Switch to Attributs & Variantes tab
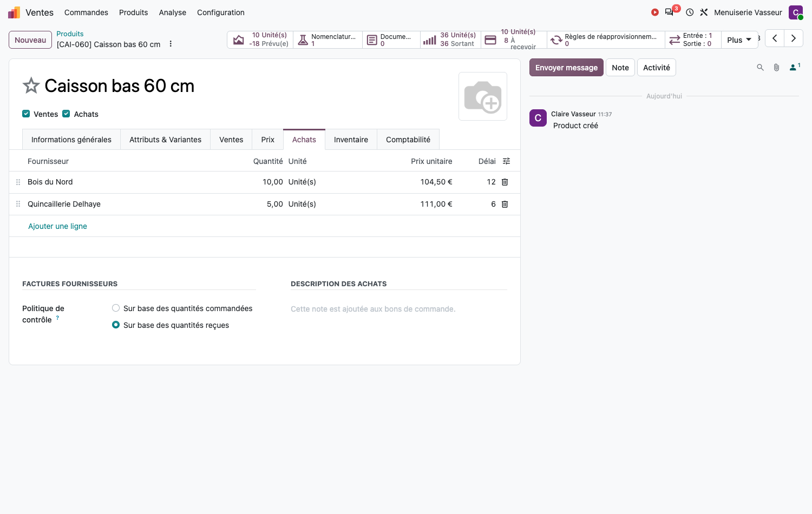 pos(165,140)
